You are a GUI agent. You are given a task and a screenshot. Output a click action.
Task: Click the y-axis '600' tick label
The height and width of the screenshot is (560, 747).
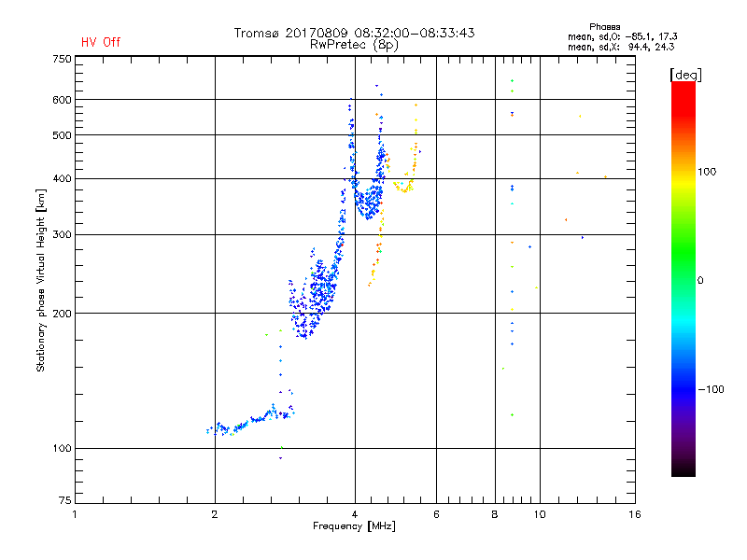pyautogui.click(x=63, y=100)
